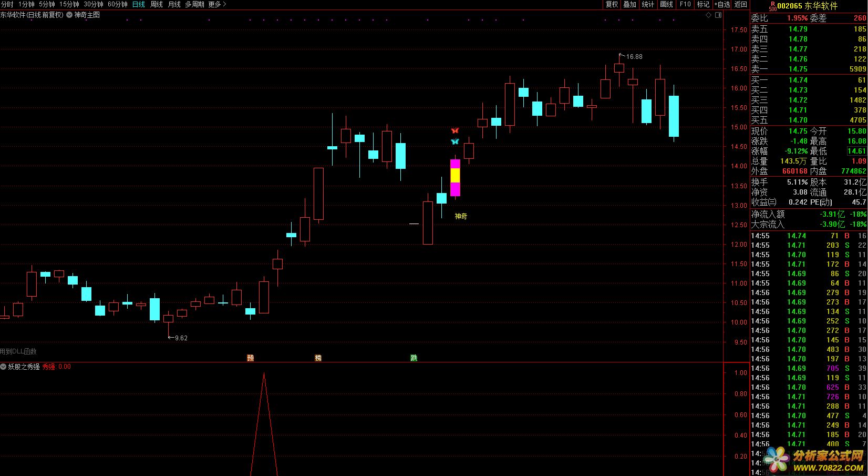Expand the 神奇主图 indicator dropdown
Viewport: 868px width, 476px height.
[x=70, y=15]
